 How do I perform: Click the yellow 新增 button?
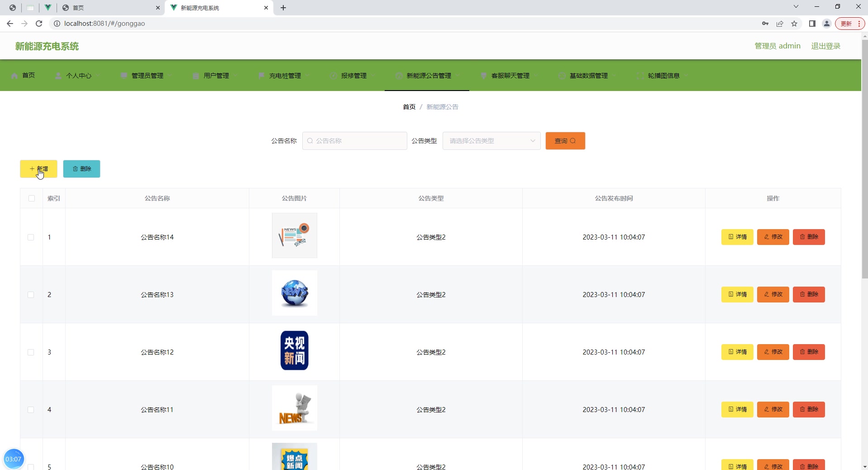38,169
